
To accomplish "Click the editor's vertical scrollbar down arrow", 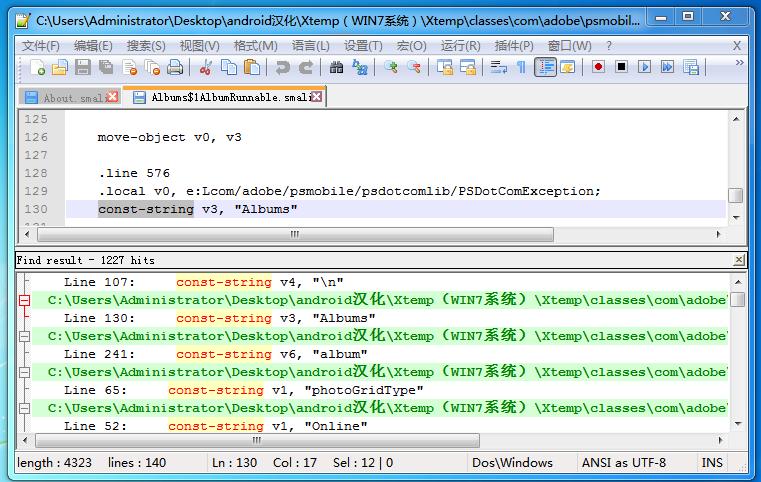I will (736, 217).
